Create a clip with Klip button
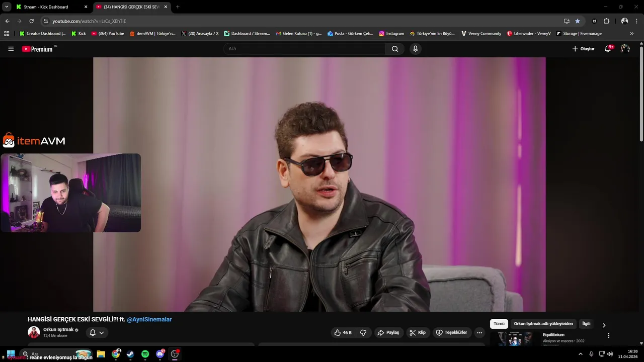Viewport: 644px width, 362px height. (417, 332)
